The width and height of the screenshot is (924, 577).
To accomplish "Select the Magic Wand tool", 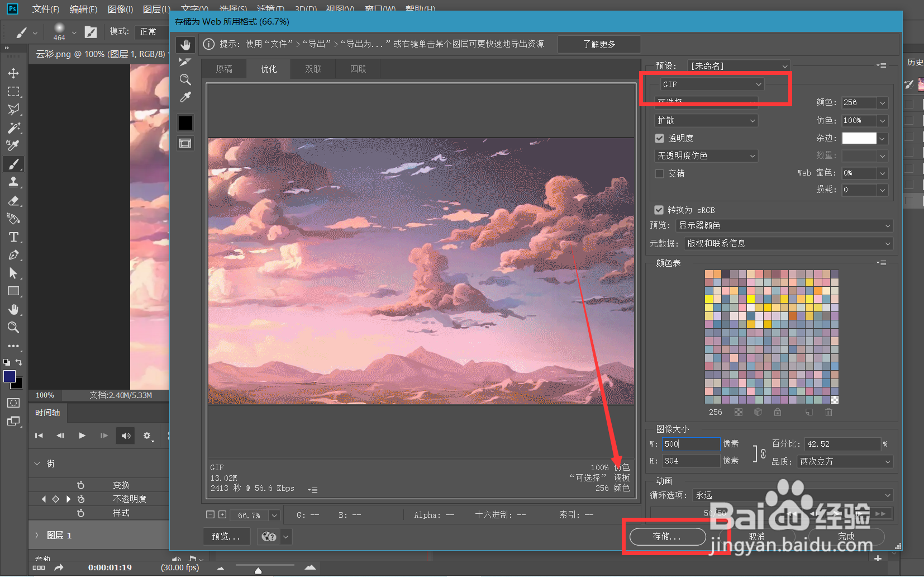I will [x=13, y=127].
